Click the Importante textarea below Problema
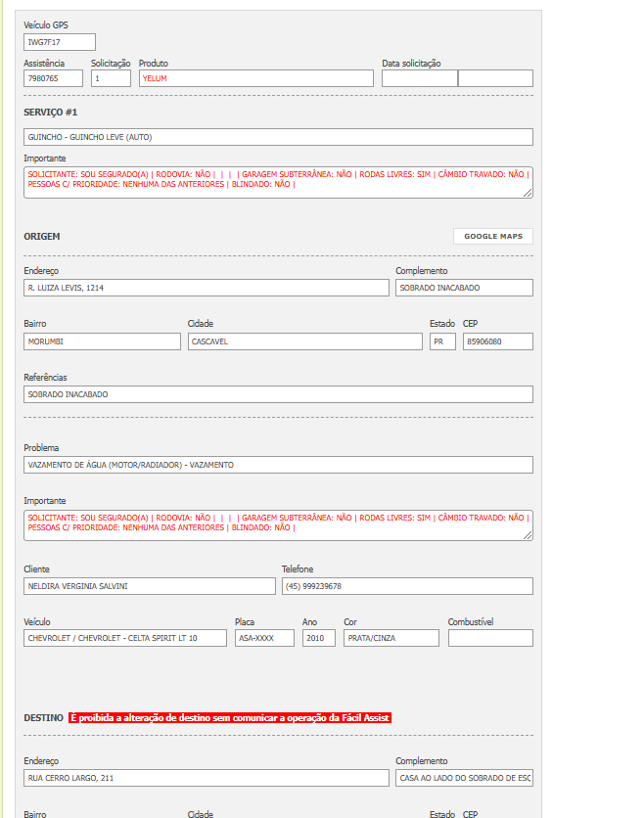Screen dimensions: 644x818 click(278, 525)
